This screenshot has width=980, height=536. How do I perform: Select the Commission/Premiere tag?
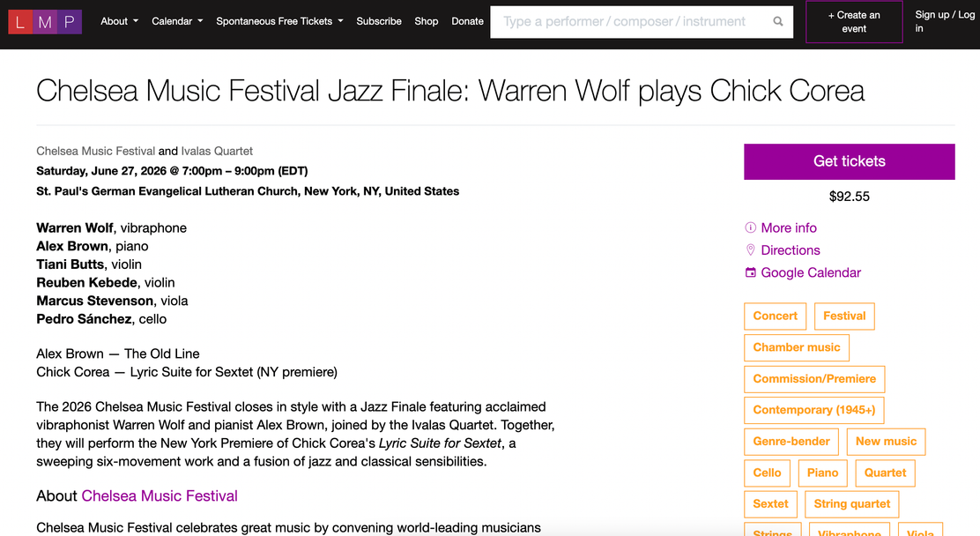coord(813,379)
